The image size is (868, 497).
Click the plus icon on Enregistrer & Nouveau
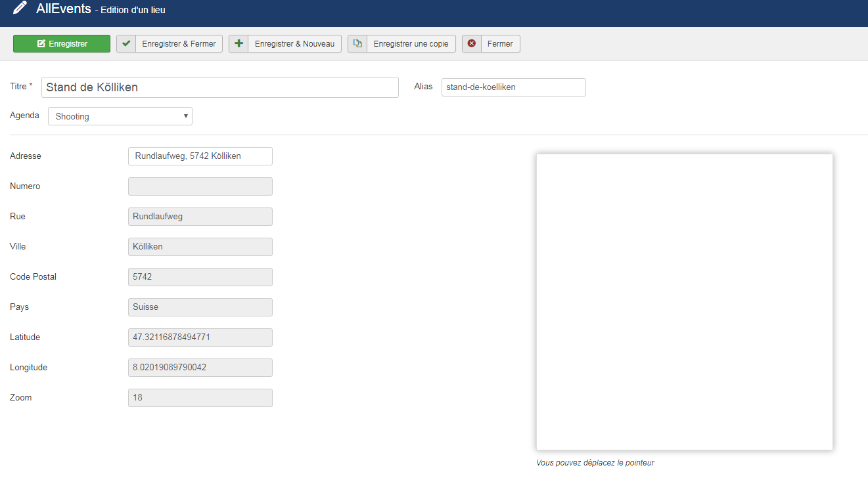point(239,44)
